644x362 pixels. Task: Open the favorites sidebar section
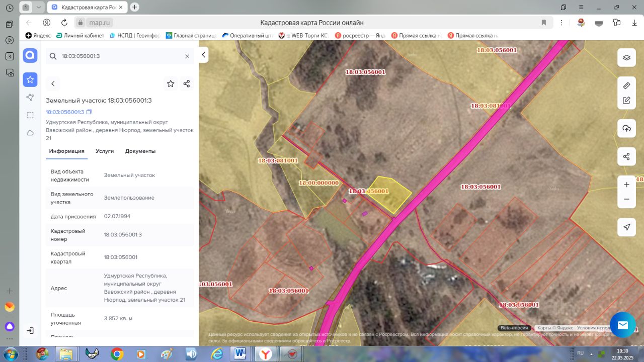[30, 79]
